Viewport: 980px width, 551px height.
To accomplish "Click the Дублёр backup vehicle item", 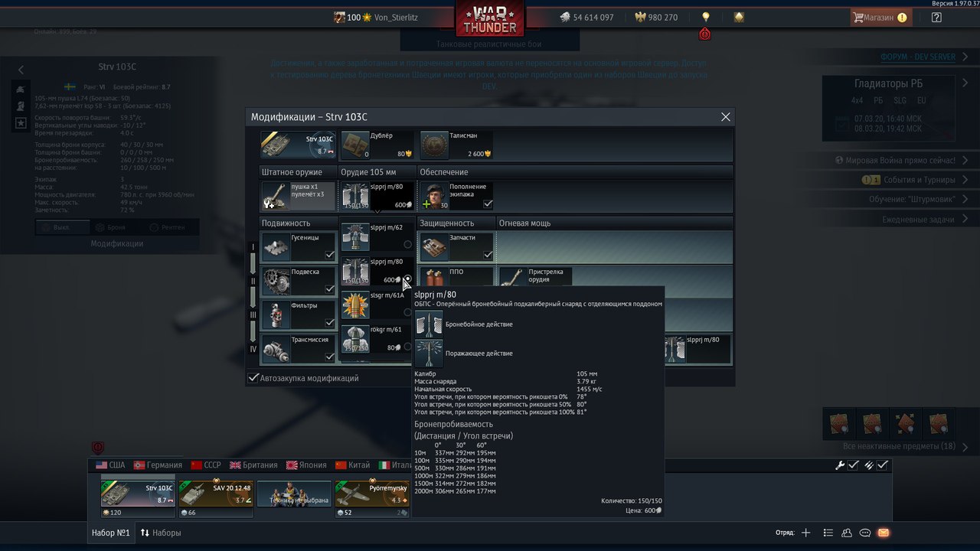I will click(x=377, y=145).
